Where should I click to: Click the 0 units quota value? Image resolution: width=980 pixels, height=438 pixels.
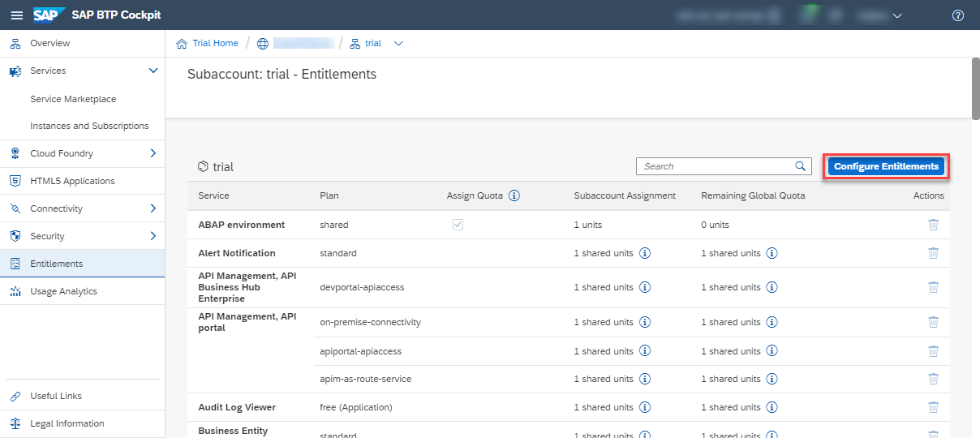715,225
